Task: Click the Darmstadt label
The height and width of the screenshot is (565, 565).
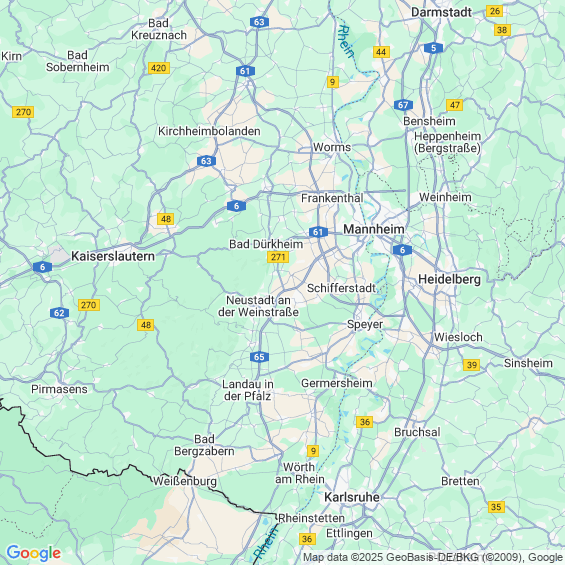Action: 441,12
